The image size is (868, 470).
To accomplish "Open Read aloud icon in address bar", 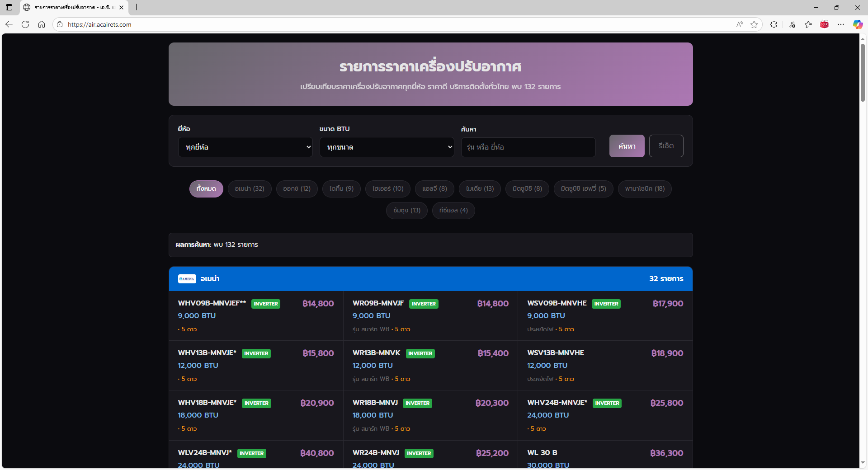I will (740, 24).
